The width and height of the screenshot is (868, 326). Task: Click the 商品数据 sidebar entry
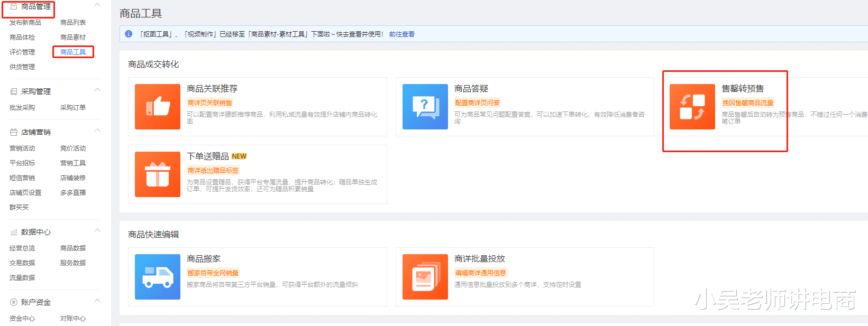(x=73, y=248)
